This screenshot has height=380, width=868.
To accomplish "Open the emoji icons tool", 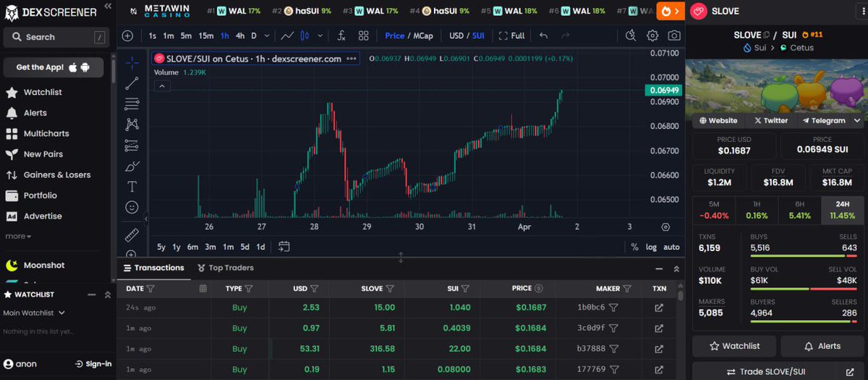I will click(x=132, y=207).
